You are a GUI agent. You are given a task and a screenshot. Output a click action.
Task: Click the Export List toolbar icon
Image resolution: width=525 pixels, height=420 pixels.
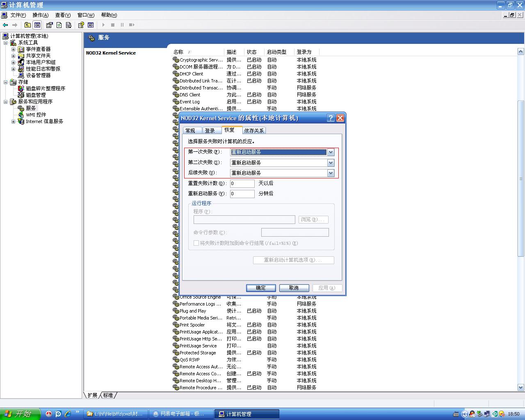coord(68,25)
